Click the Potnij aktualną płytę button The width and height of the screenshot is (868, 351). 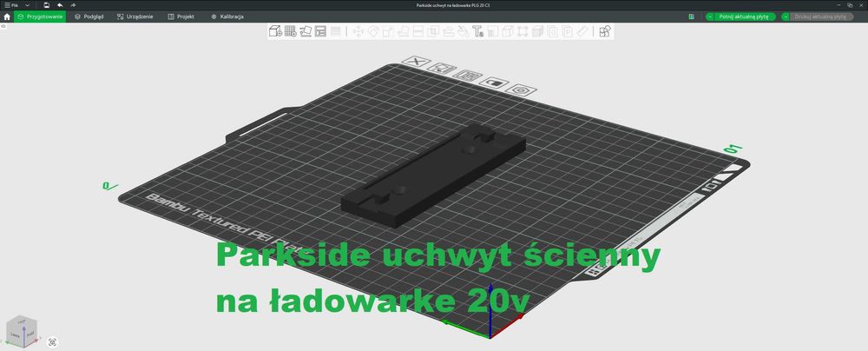[x=745, y=17]
